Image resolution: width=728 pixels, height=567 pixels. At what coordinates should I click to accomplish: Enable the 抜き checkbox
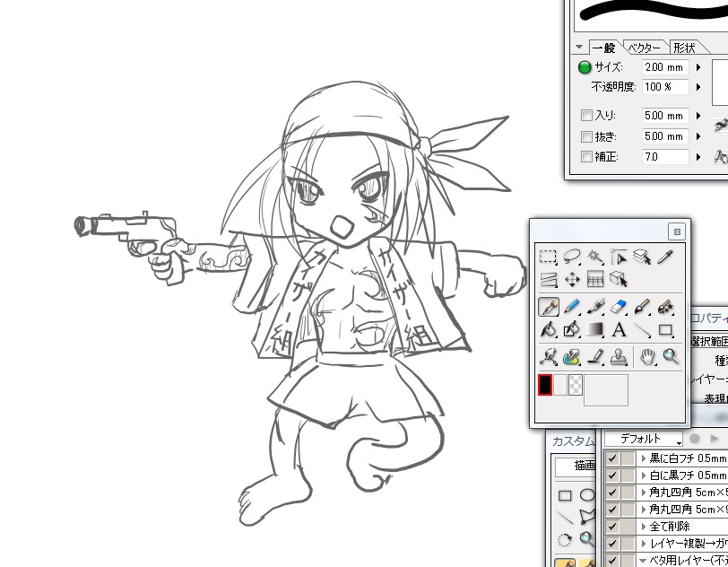tap(586, 136)
